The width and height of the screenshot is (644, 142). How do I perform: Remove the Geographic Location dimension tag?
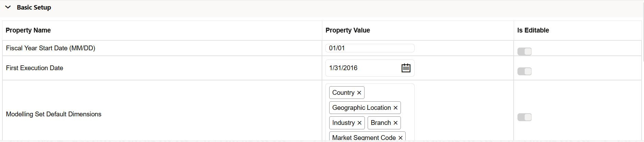pos(395,108)
